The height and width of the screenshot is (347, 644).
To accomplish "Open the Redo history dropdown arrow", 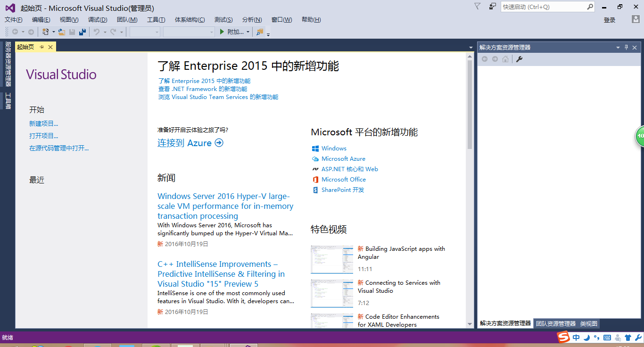I will [x=121, y=32].
